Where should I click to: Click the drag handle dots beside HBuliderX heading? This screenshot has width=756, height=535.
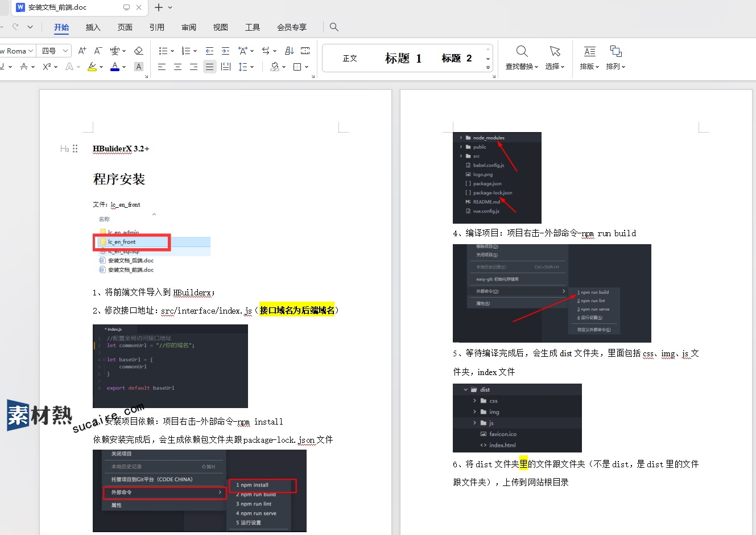pyautogui.click(x=75, y=149)
